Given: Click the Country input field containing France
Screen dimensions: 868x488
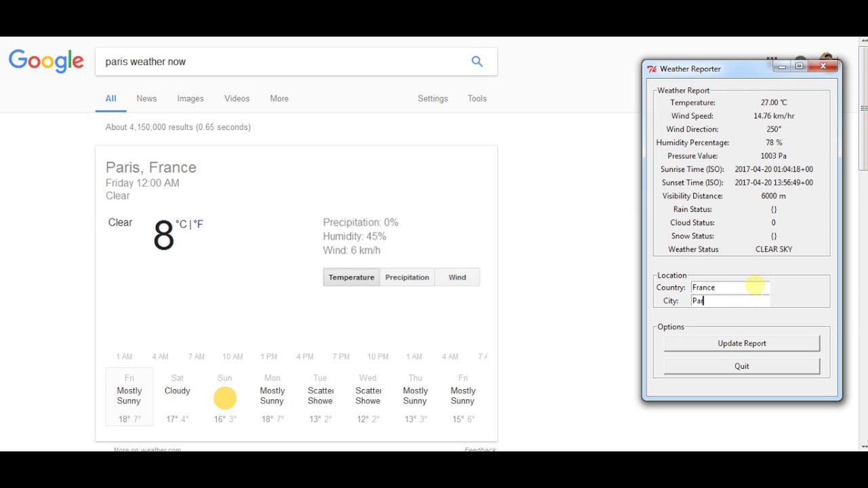Looking at the screenshot, I should tap(730, 287).
